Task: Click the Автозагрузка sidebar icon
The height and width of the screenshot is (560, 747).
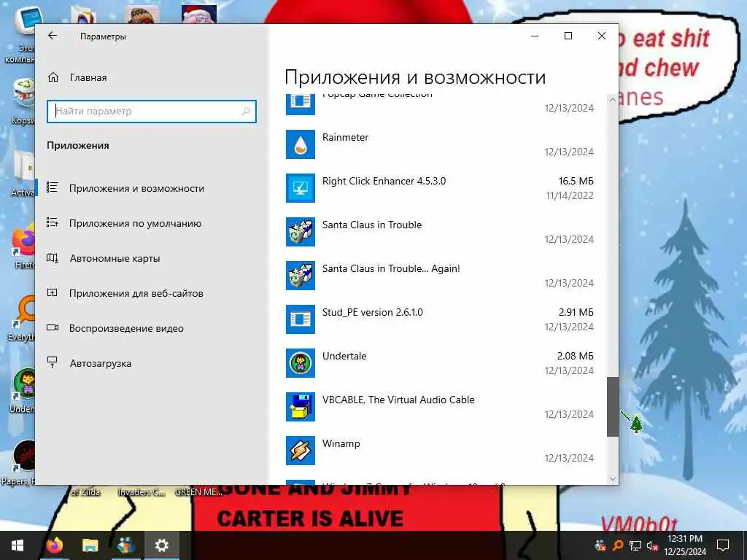Action: click(53, 363)
